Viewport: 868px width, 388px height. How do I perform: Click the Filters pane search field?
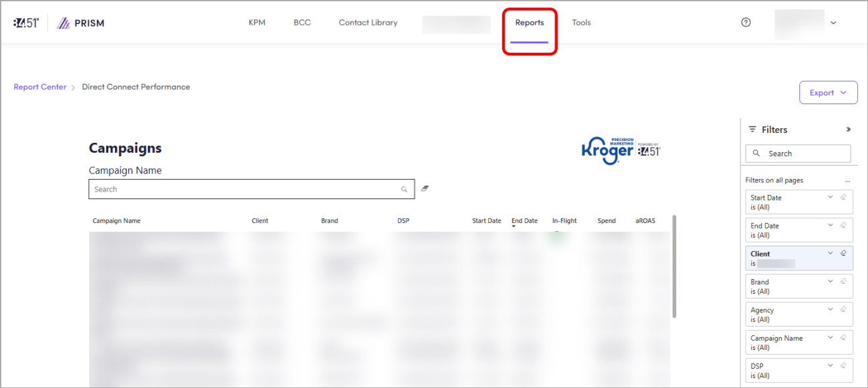tap(798, 154)
